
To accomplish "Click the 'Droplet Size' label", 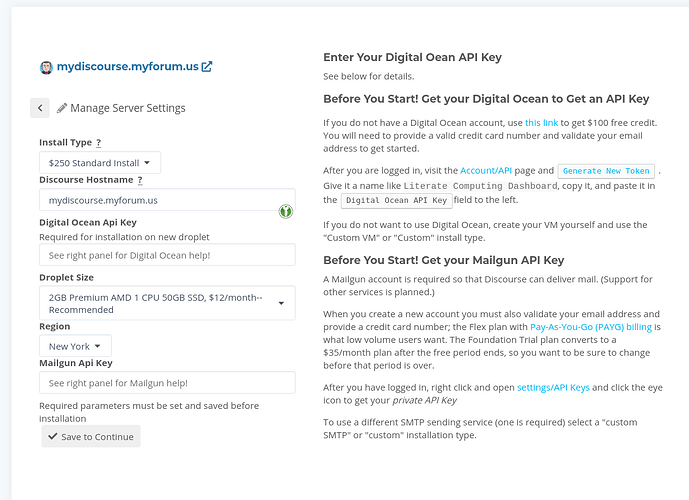I will click(66, 277).
